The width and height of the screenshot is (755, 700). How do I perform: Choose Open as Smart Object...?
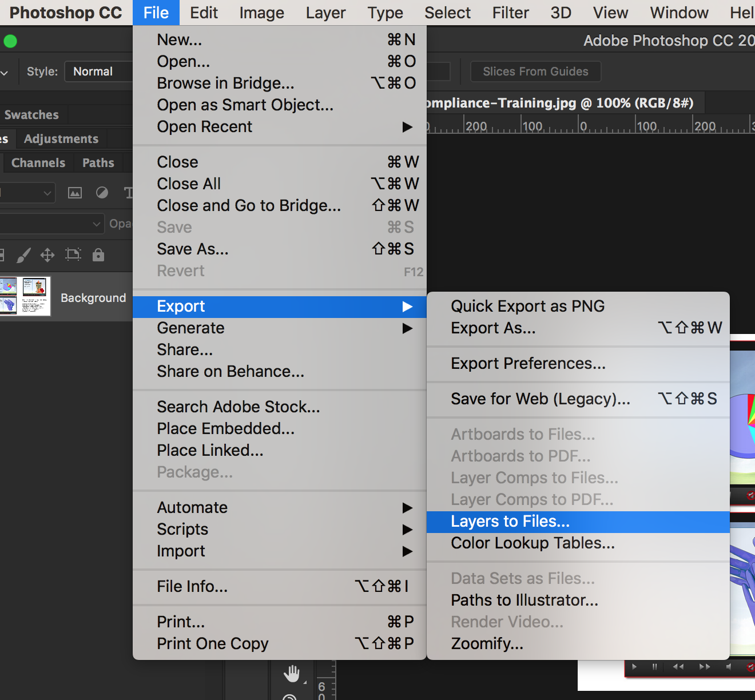280,105
